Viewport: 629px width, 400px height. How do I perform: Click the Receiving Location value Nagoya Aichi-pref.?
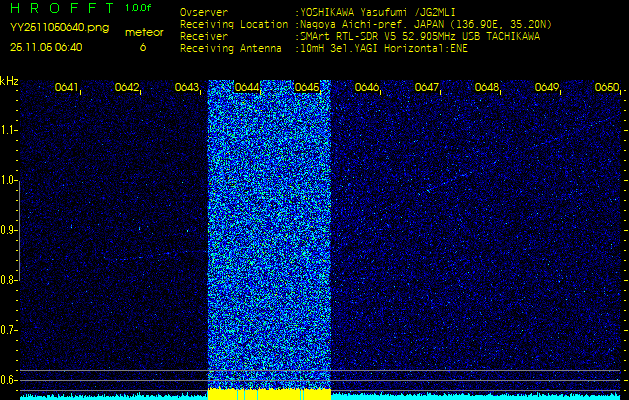[x=426, y=24]
